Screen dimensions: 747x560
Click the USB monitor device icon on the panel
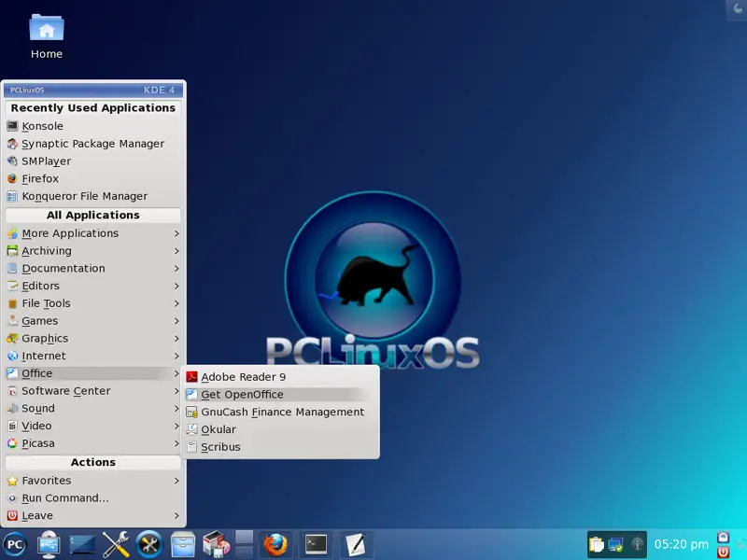49,544
